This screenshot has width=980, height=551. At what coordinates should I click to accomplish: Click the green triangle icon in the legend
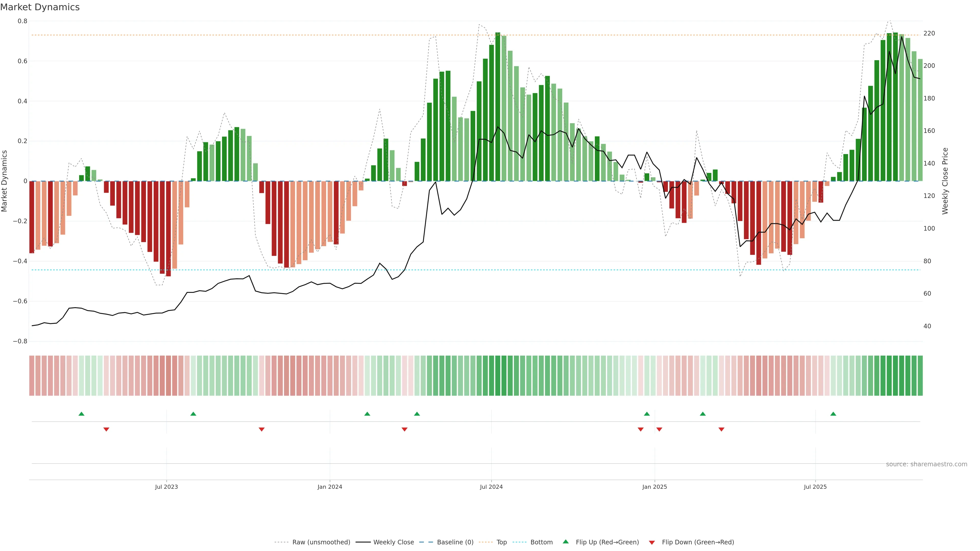pyautogui.click(x=566, y=542)
